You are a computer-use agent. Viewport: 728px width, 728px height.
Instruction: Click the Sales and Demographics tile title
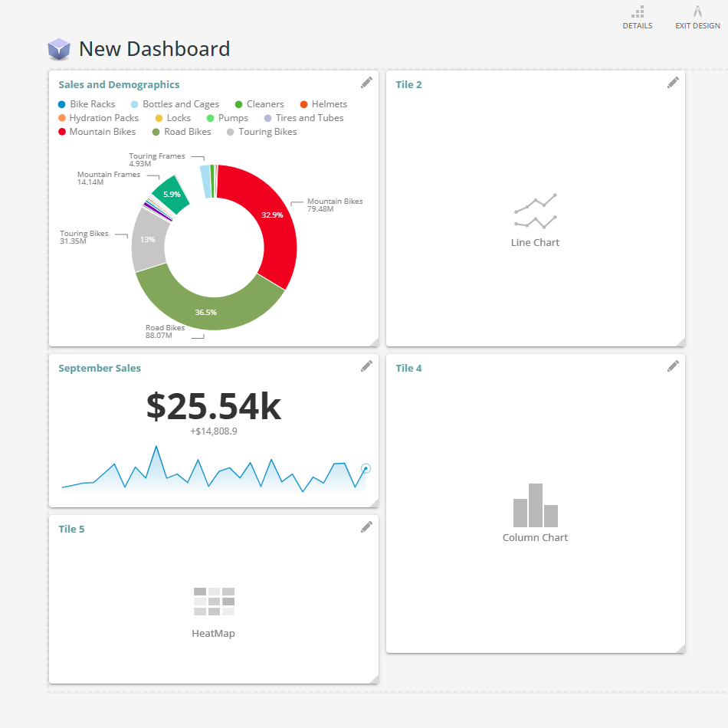point(119,85)
